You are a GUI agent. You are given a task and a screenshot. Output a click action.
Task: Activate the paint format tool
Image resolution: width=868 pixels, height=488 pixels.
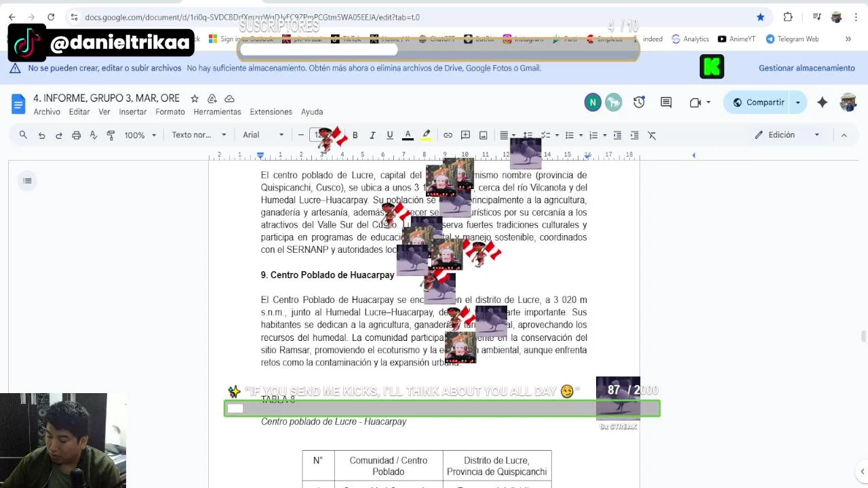point(111,135)
